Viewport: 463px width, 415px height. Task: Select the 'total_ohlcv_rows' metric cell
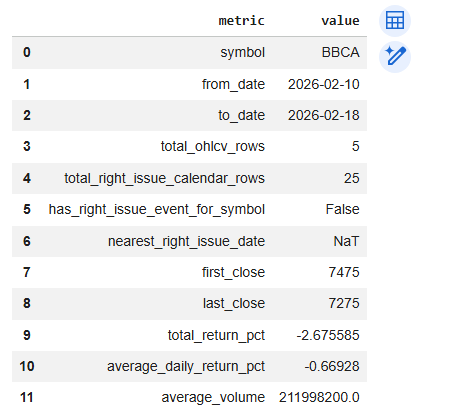pyautogui.click(x=213, y=146)
